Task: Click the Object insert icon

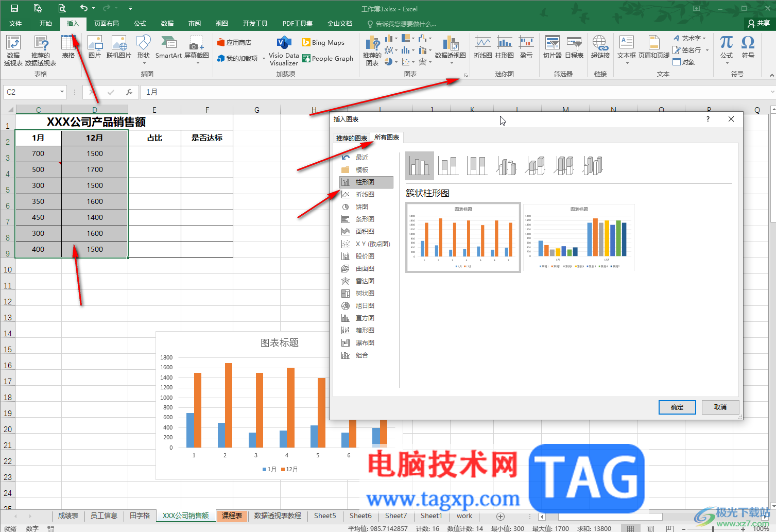Action: click(684, 62)
